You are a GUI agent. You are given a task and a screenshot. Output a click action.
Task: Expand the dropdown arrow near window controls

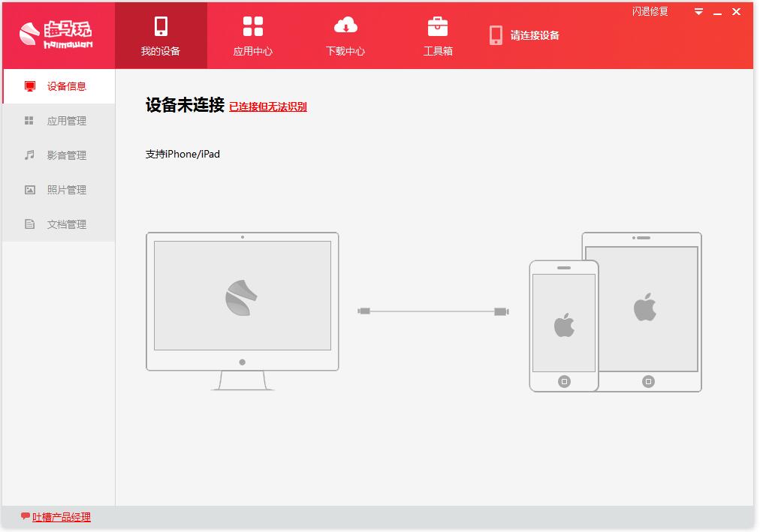(698, 12)
